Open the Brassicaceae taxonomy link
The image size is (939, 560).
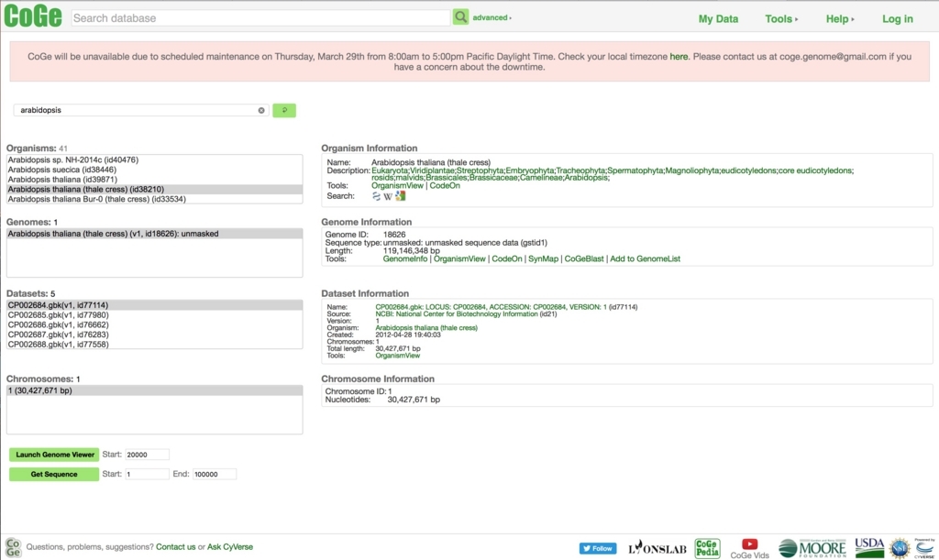[493, 178]
